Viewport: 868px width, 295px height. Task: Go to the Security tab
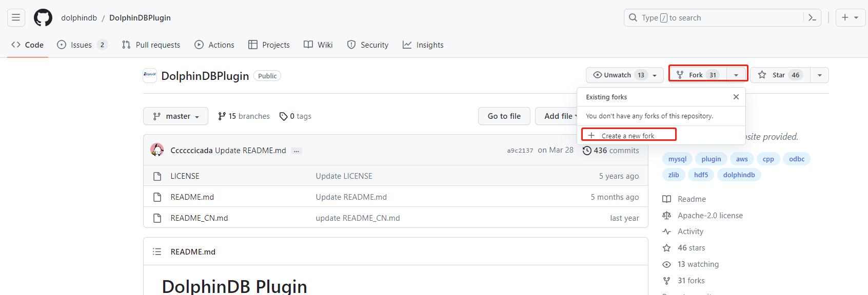(x=368, y=45)
